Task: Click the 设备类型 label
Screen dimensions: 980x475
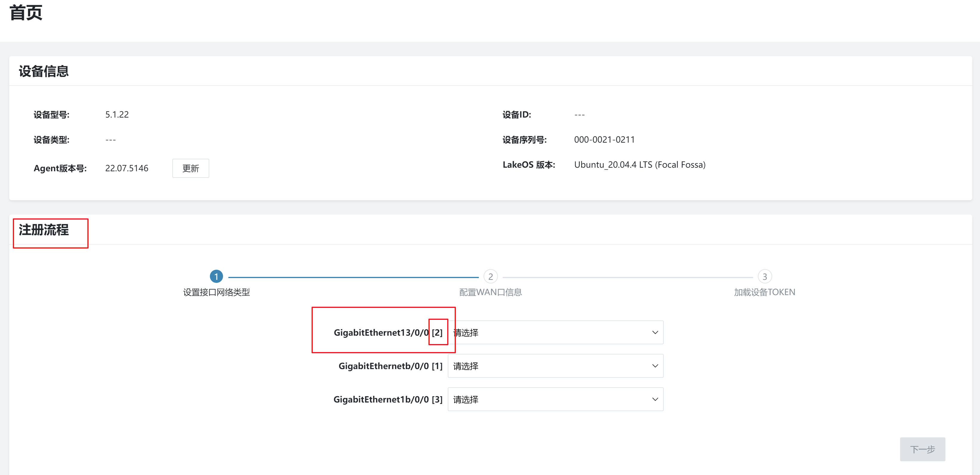Action: tap(51, 140)
